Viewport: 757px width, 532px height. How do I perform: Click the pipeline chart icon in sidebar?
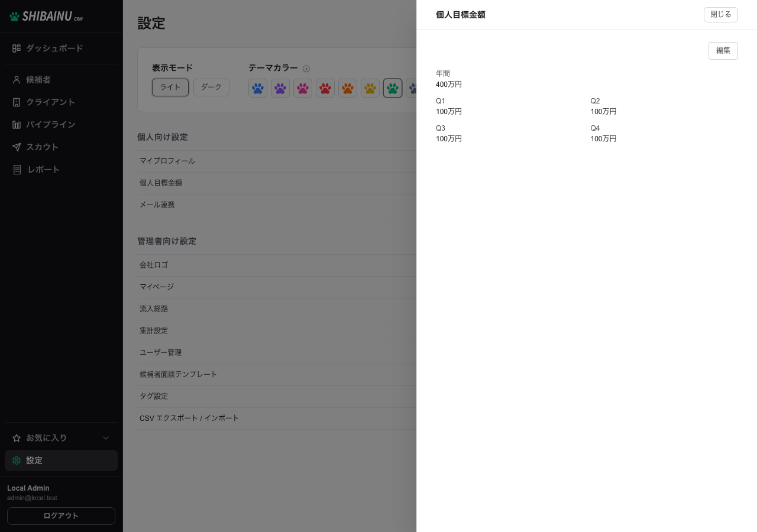(17, 125)
